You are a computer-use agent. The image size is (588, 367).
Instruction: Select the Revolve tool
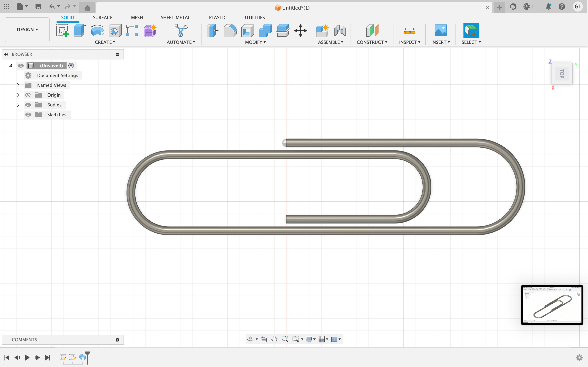pos(97,31)
